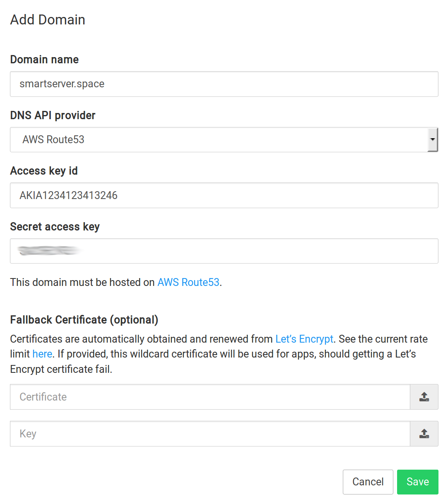Viewport: 448px width, 504px height.
Task: Save the new domain
Action: 417,482
